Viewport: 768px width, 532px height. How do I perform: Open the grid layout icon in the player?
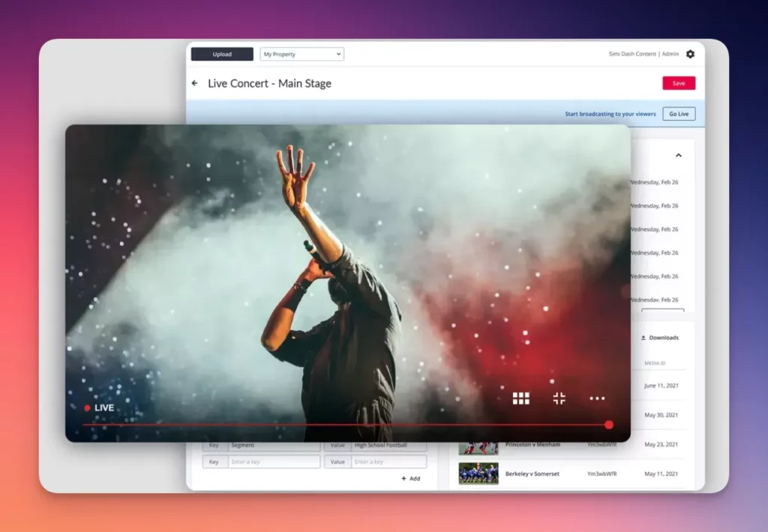pos(521,398)
